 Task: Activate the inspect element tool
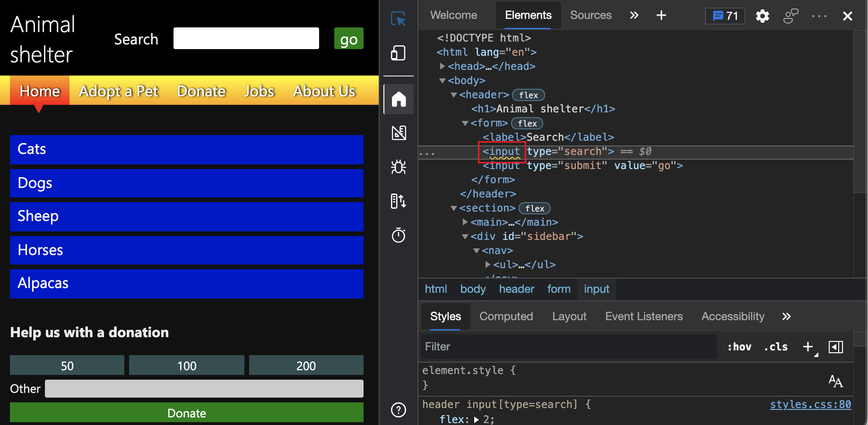(399, 19)
